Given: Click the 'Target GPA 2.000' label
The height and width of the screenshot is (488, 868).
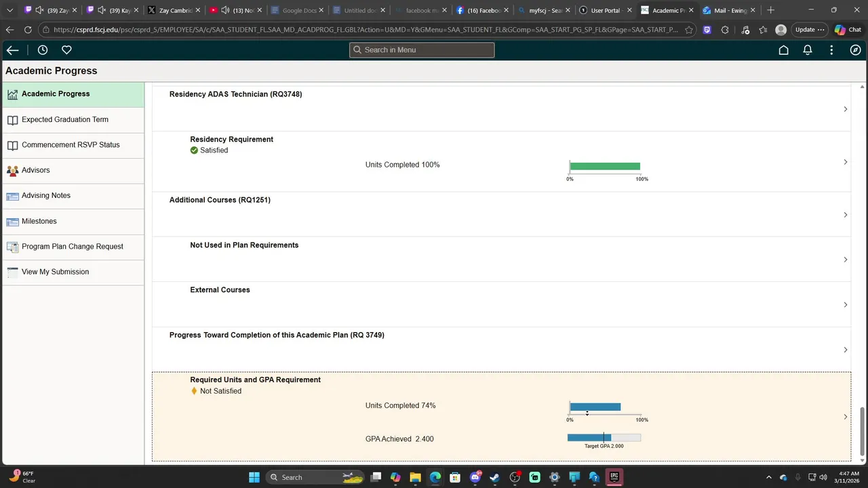Looking at the screenshot, I should coord(604,447).
